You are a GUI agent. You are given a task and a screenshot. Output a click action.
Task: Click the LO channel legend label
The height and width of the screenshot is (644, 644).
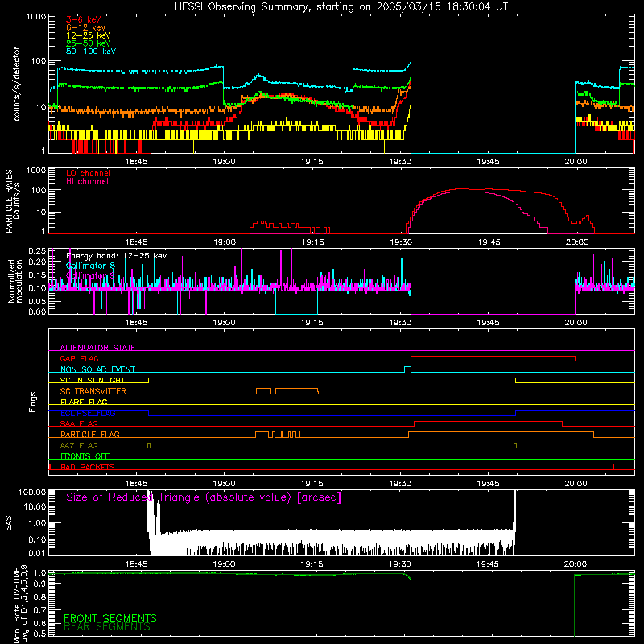[x=89, y=173]
